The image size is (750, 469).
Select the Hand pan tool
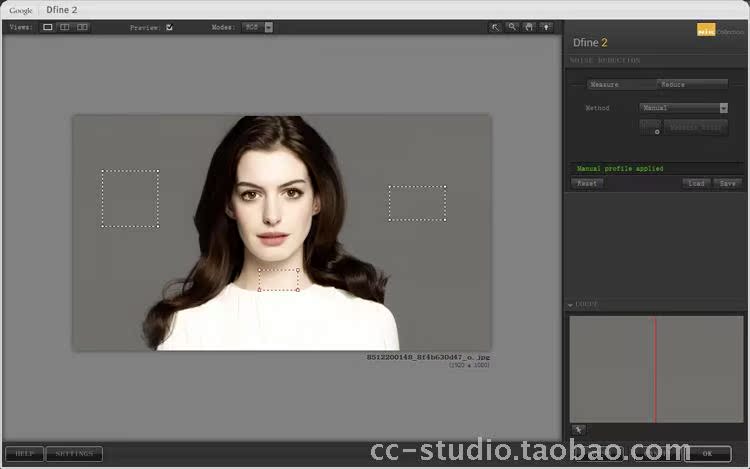[x=529, y=27]
